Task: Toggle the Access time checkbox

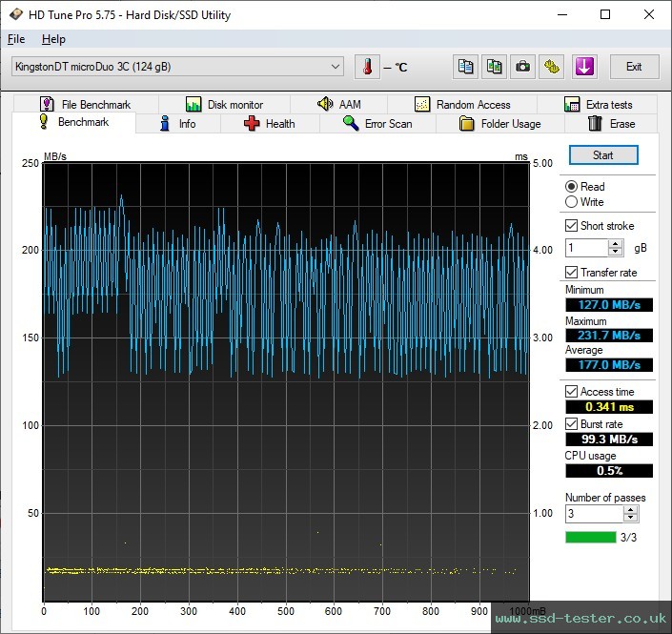Action: (571, 392)
